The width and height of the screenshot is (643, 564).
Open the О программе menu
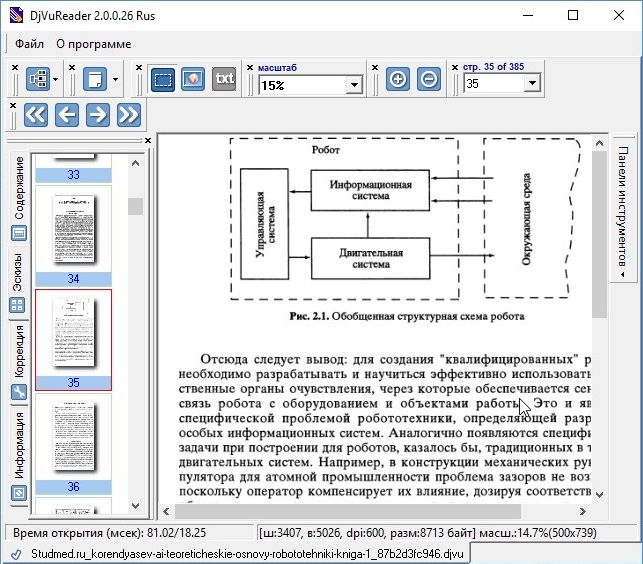click(x=94, y=44)
